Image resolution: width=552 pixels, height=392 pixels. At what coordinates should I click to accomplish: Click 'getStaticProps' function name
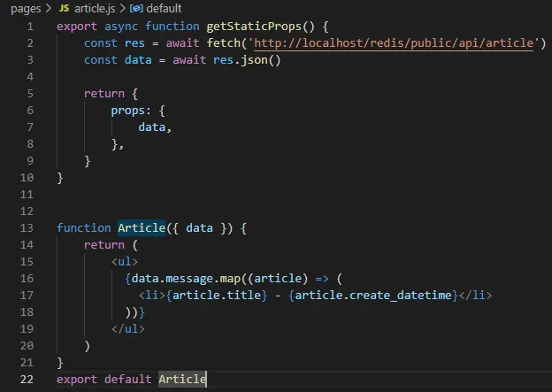pos(254,27)
